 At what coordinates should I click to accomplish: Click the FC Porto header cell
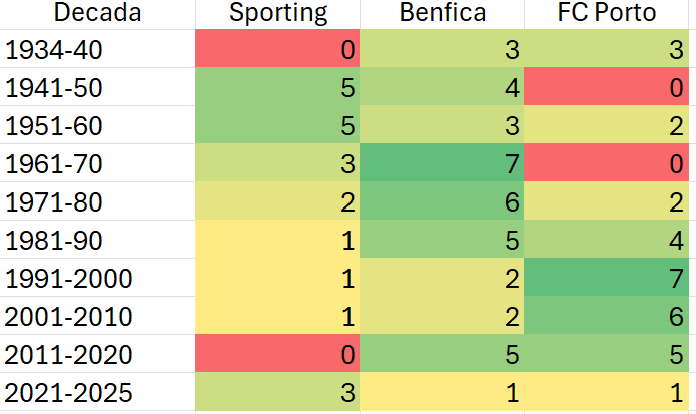pyautogui.click(x=610, y=14)
